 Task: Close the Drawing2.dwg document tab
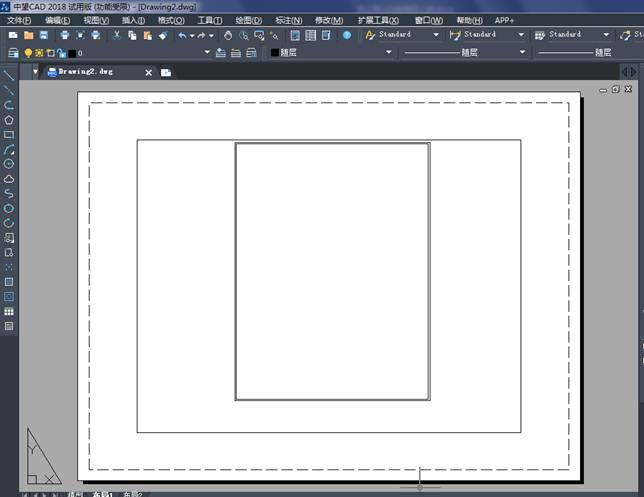pos(149,72)
